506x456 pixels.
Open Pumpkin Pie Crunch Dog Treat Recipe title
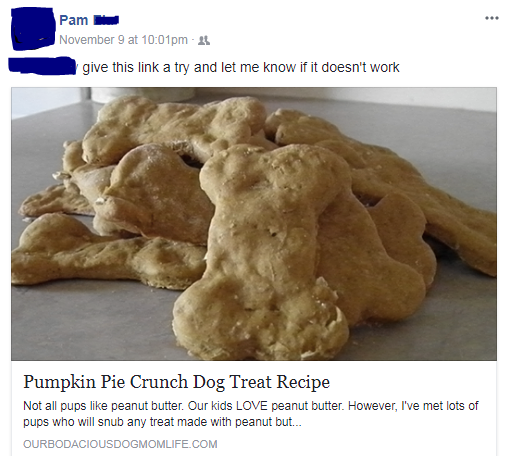pos(176,382)
